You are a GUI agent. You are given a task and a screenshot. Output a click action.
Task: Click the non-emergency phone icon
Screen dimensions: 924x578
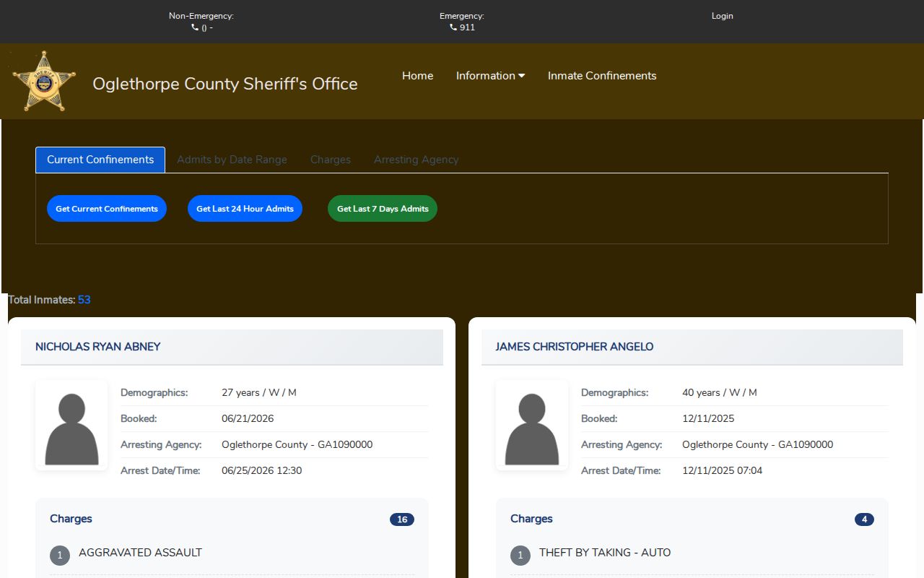[195, 27]
